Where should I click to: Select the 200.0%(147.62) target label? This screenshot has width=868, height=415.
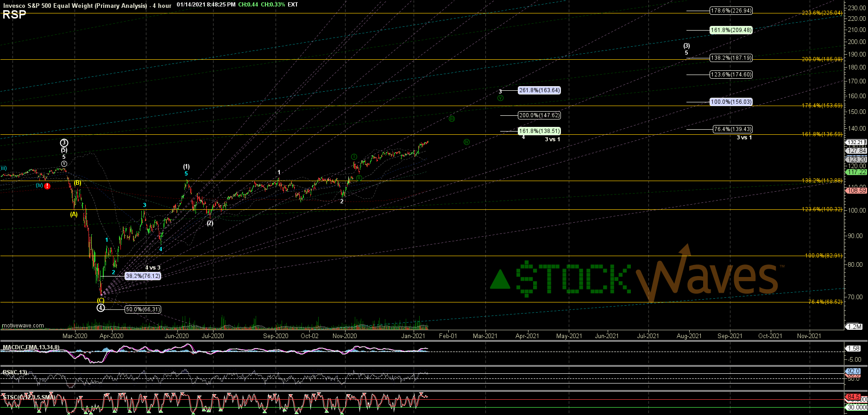tap(539, 115)
